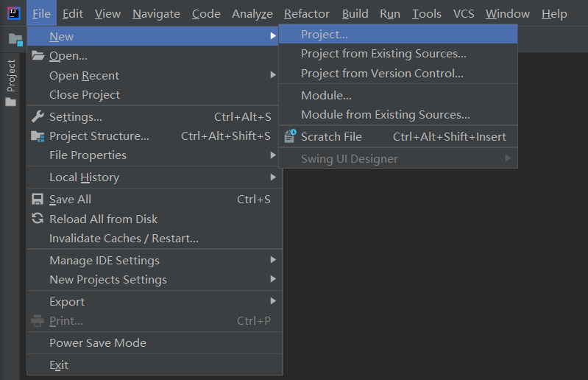588x380 pixels.
Task: Click the wrench icon beside Settings...
Action: click(x=38, y=116)
